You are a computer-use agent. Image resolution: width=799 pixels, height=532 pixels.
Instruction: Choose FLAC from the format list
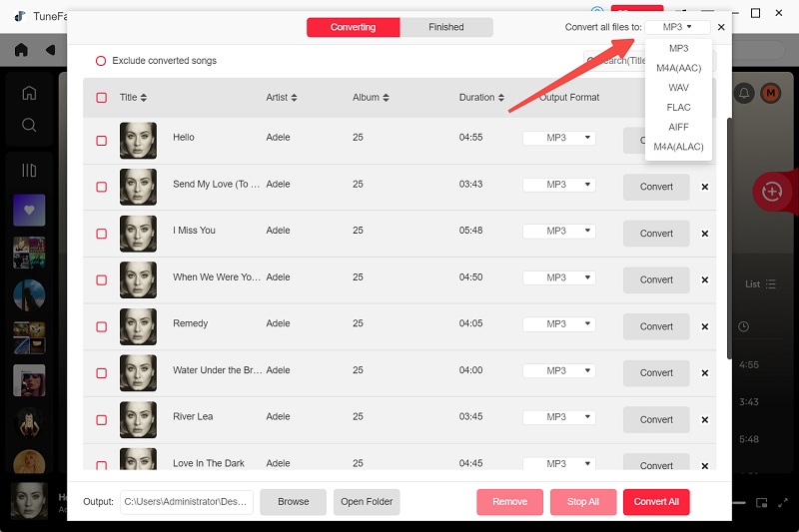coord(678,107)
